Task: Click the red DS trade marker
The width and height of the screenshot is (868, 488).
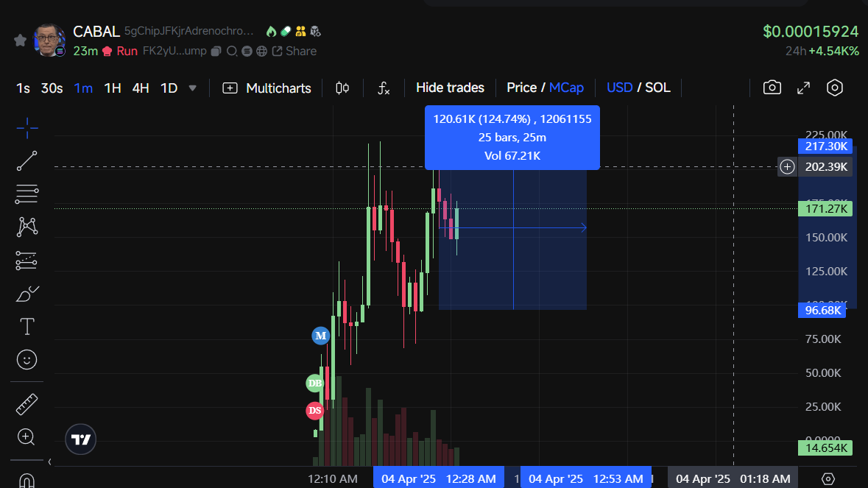Action: click(315, 411)
